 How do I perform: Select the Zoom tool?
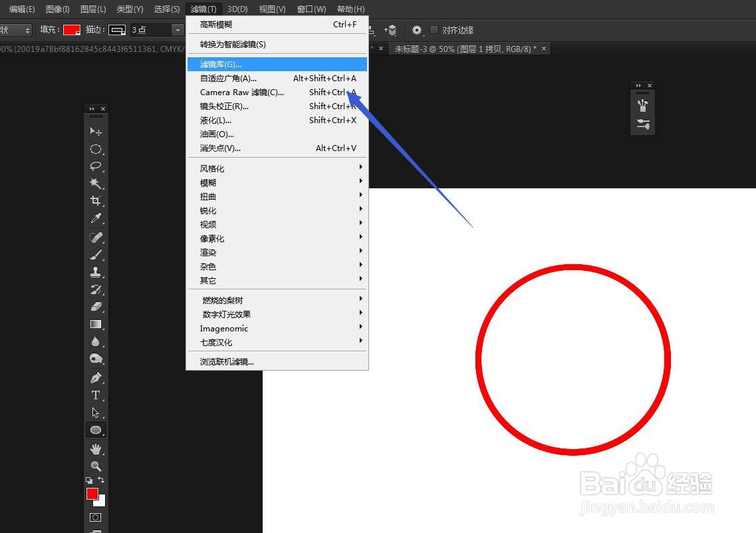click(96, 466)
